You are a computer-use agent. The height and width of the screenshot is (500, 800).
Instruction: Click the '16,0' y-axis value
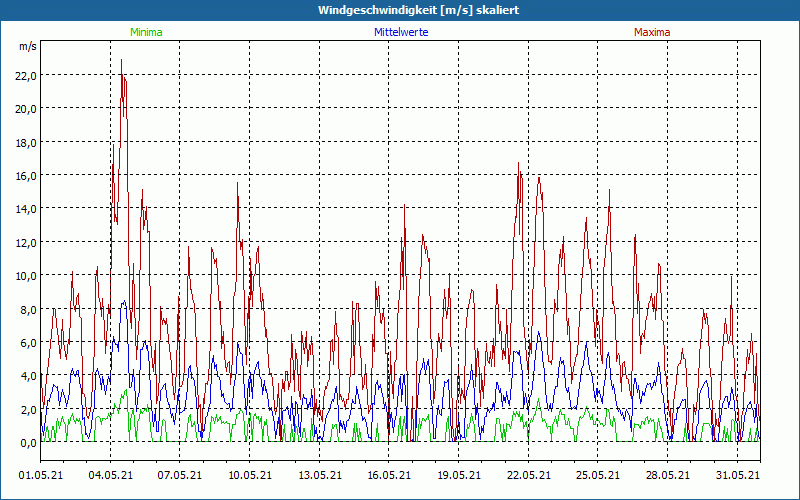click(26, 176)
